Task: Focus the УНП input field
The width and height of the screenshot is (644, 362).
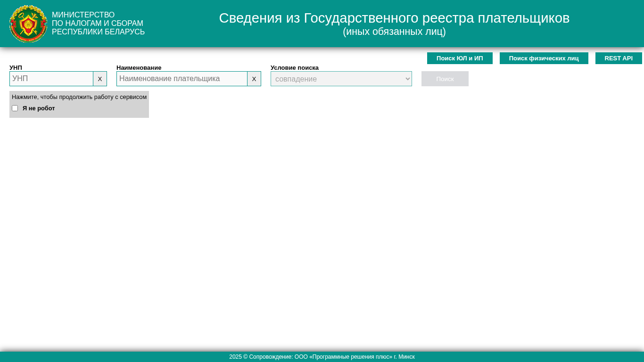Action: click(51, 79)
